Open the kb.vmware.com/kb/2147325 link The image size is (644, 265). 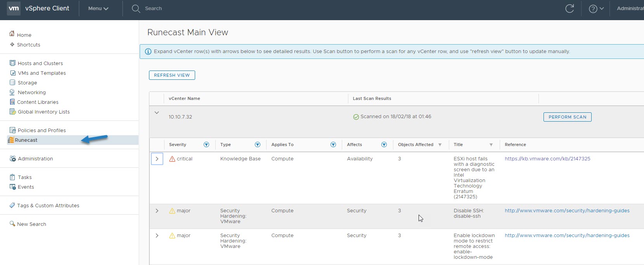pyautogui.click(x=547, y=159)
